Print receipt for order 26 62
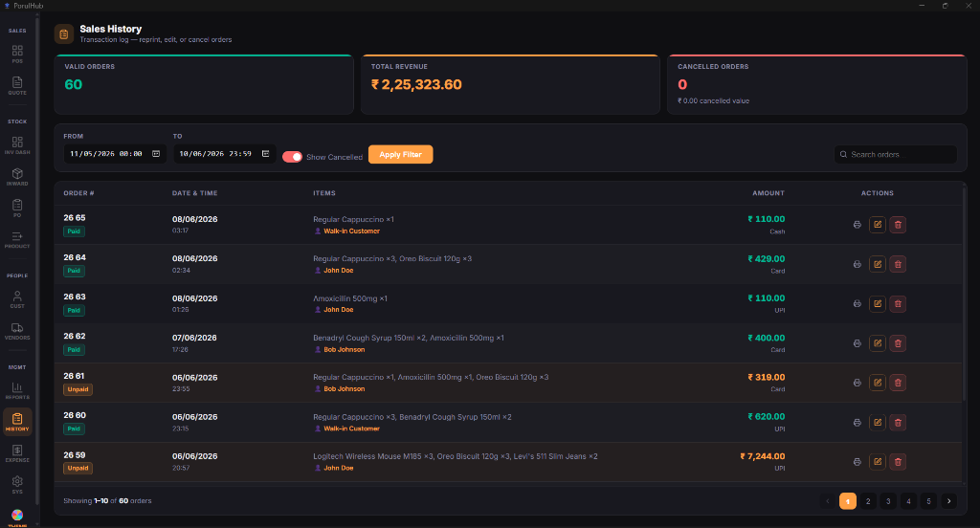 (x=857, y=343)
